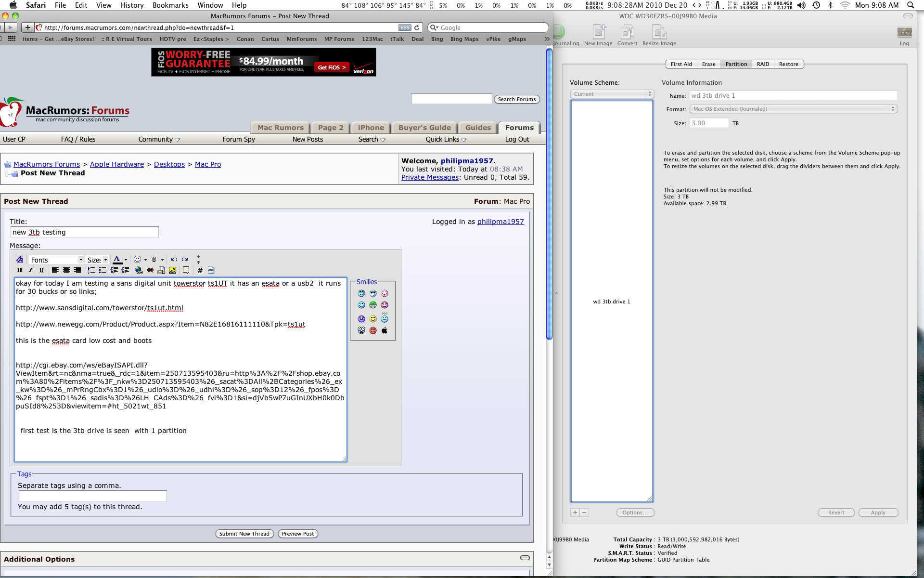The height and width of the screenshot is (578, 924).
Task: Click the Verizon FiOS Get FiOS ad button
Action: [x=332, y=67]
